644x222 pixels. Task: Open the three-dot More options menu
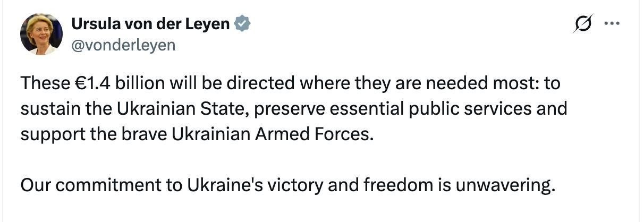point(613,25)
